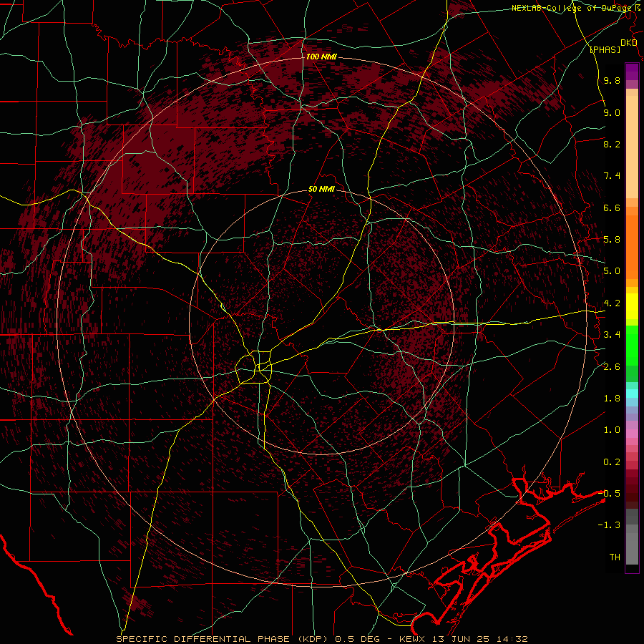
Task: Click the 50 NMI range ring label
Action: [x=321, y=190]
